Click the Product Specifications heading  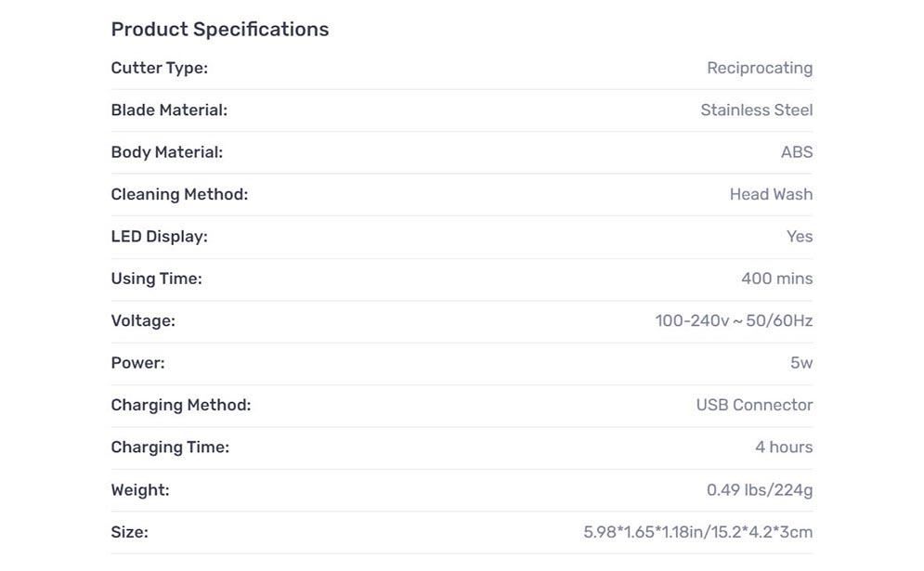(x=220, y=30)
